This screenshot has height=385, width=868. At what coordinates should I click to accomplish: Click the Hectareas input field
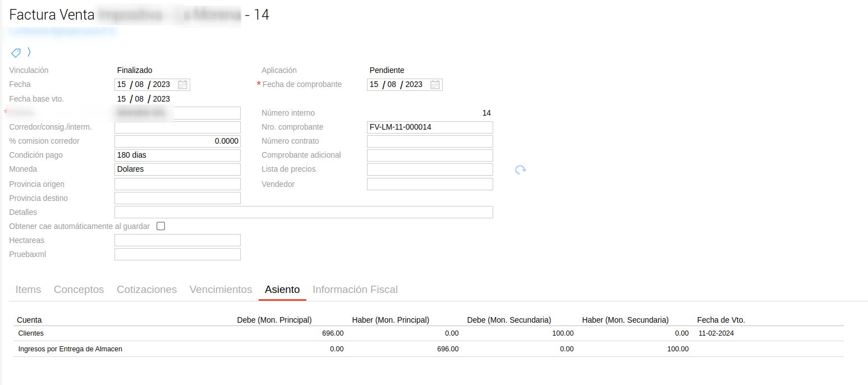177,240
